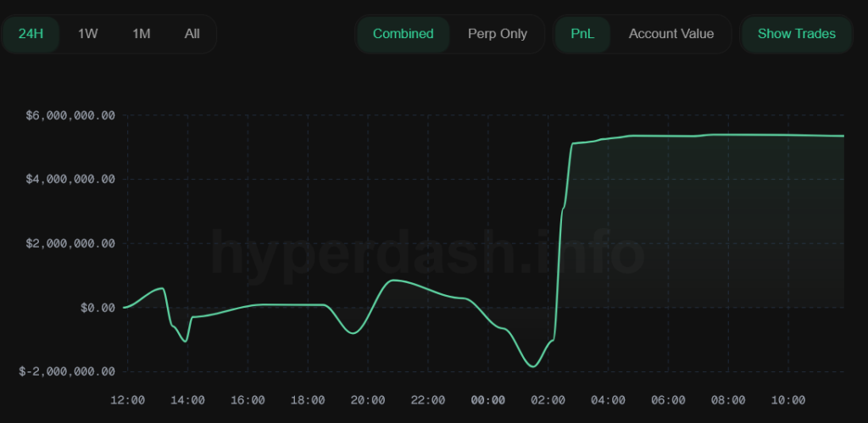Screen dimensions: 868x423
Task: Click the $4,000,000.00 y-axis label
Action: (74, 180)
